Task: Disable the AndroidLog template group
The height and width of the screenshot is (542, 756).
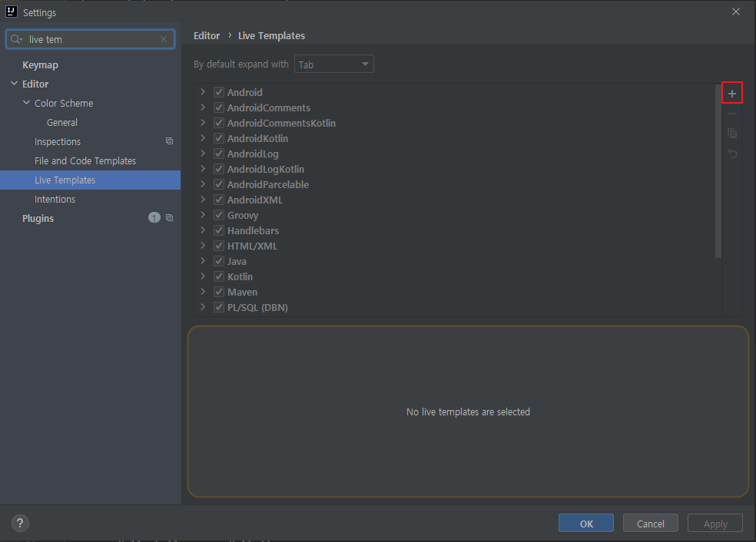Action: point(219,154)
